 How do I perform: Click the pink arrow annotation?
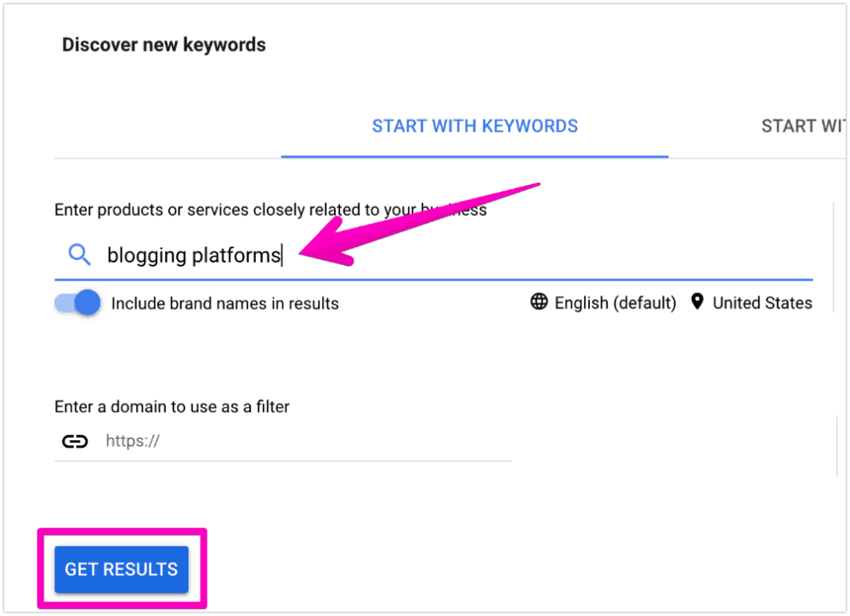point(418,225)
